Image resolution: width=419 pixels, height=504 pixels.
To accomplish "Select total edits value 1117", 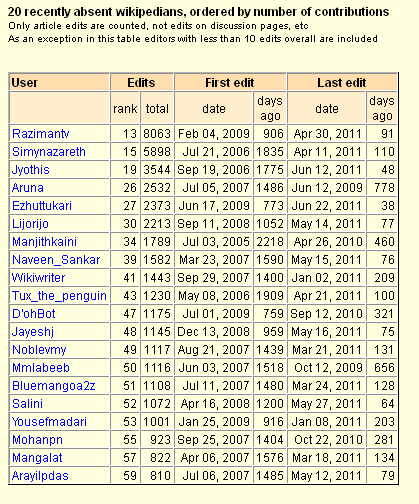I will [x=157, y=350].
